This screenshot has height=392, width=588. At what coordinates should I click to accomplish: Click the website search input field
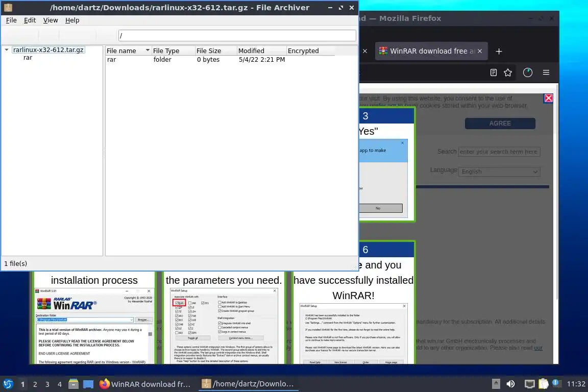coord(499,152)
